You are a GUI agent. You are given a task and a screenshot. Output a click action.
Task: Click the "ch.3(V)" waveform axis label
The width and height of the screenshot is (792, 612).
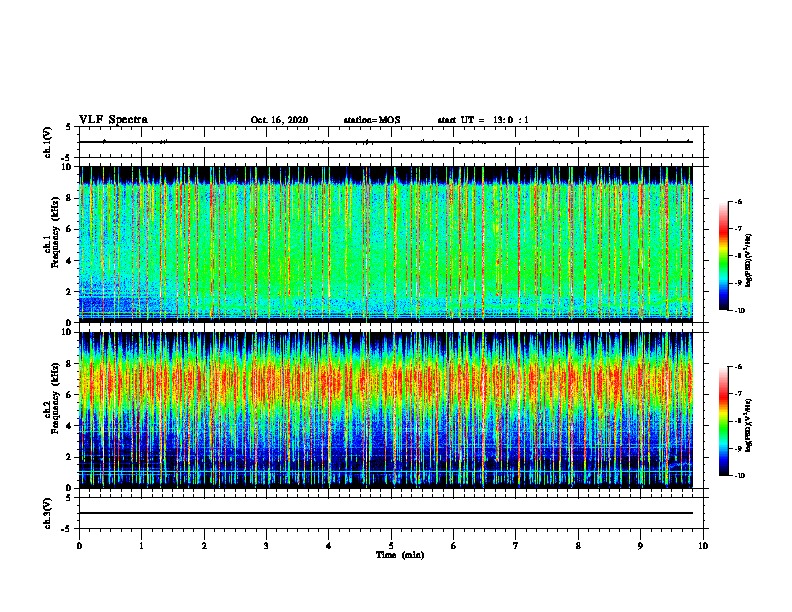pos(48,513)
